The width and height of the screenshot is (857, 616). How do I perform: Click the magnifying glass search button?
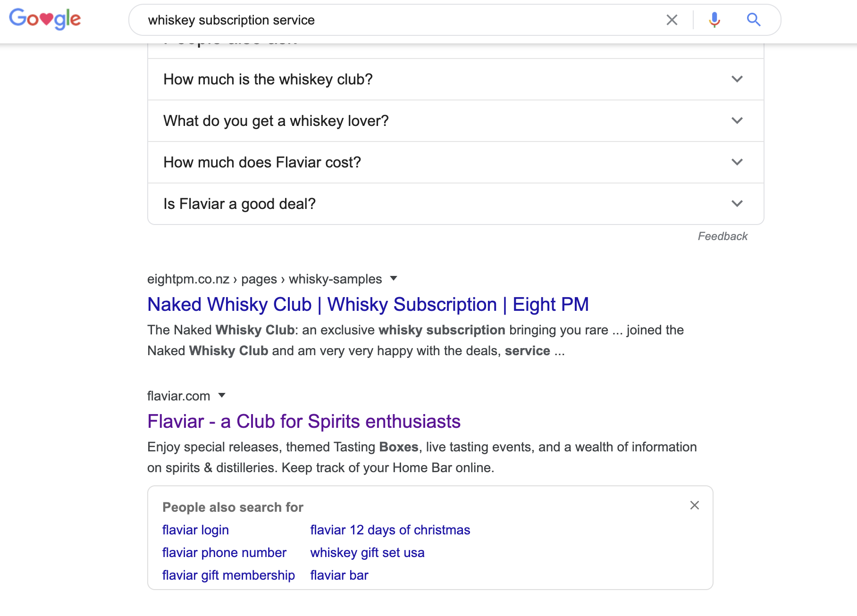(x=753, y=20)
